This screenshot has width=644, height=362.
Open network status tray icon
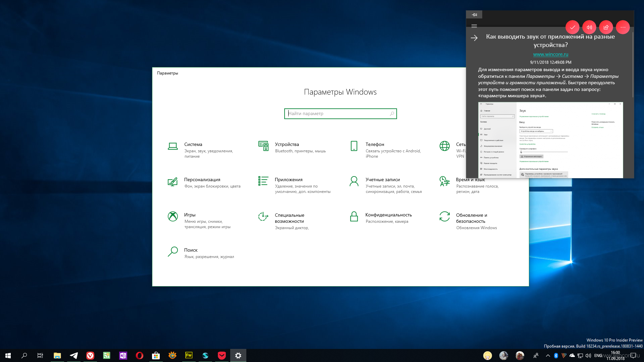pos(580,355)
